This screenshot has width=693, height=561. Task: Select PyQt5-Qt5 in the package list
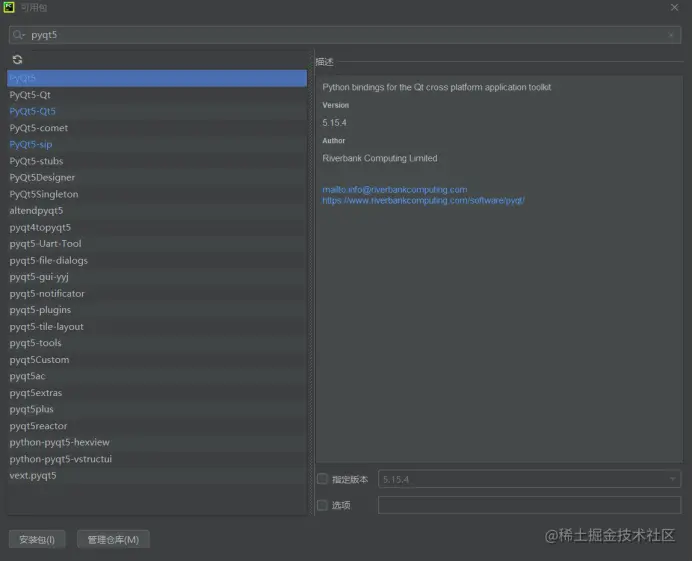click(x=157, y=111)
